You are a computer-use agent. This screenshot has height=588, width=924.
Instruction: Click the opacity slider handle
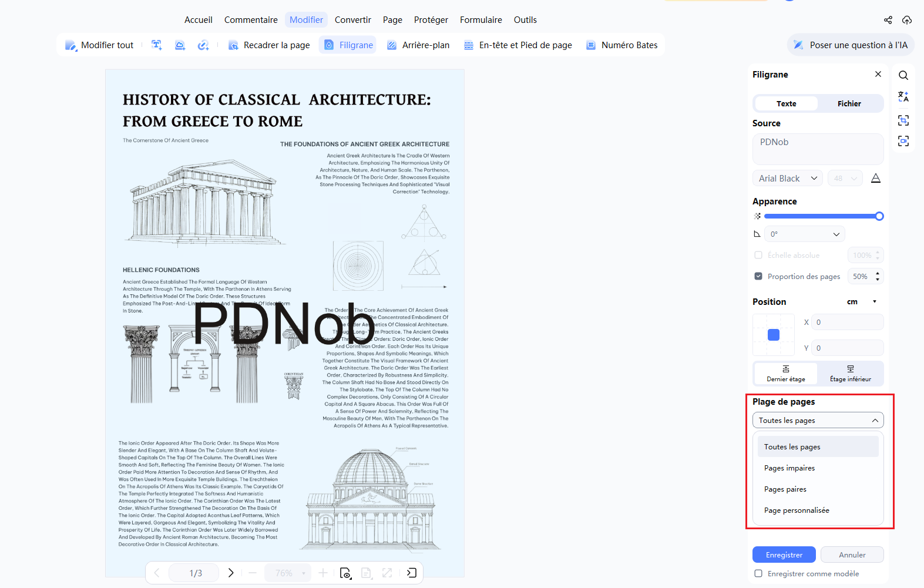[879, 216]
